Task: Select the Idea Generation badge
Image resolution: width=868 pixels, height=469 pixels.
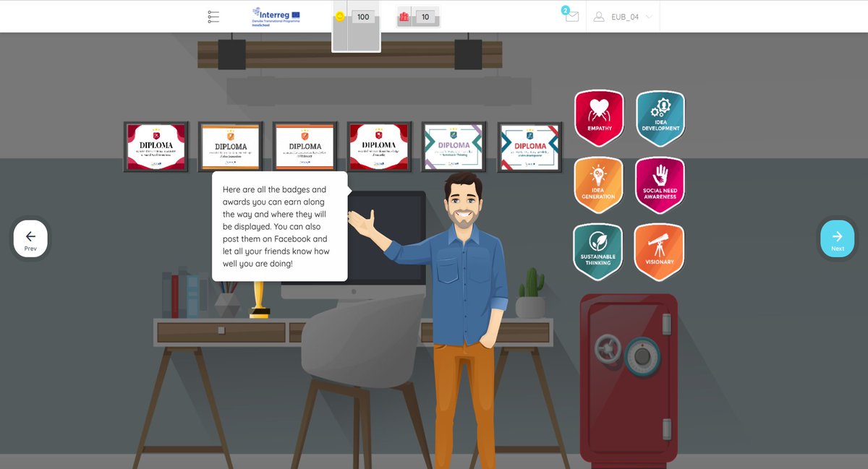Action: pos(598,185)
